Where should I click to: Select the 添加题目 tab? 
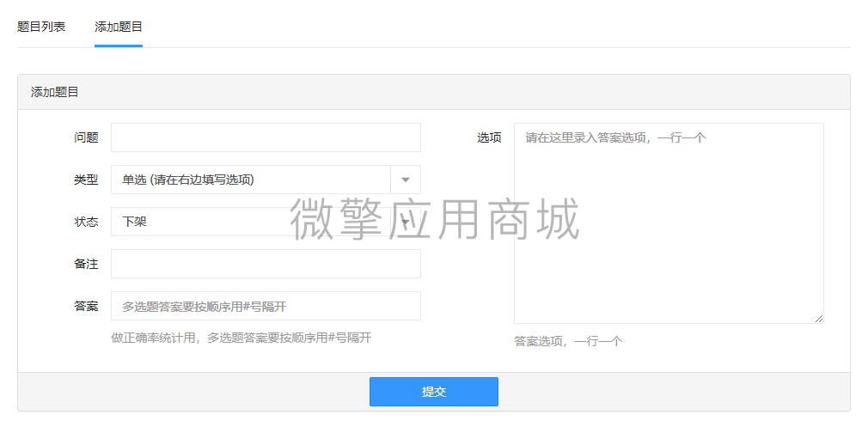tap(119, 27)
